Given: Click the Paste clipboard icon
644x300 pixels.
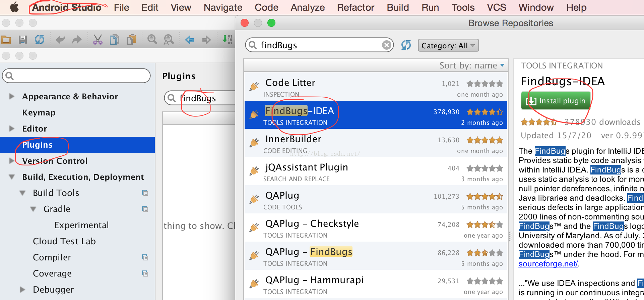Looking at the screenshot, I should coord(131,40).
